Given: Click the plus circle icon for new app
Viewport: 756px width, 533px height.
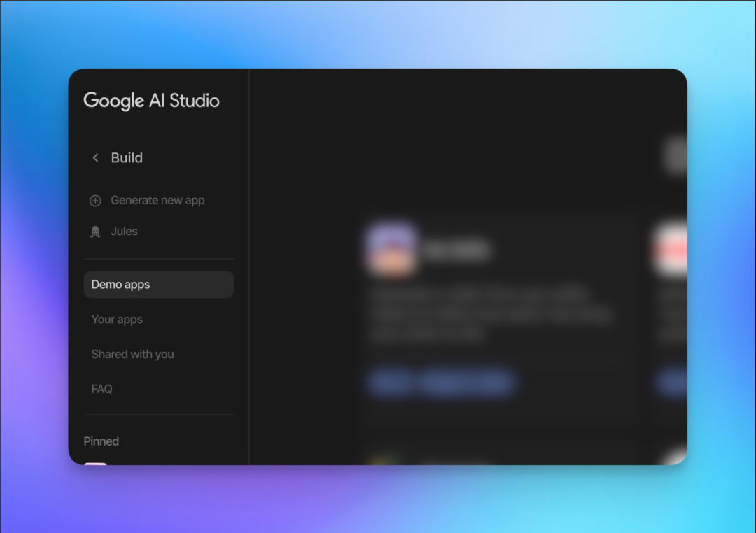Looking at the screenshot, I should (x=95, y=201).
